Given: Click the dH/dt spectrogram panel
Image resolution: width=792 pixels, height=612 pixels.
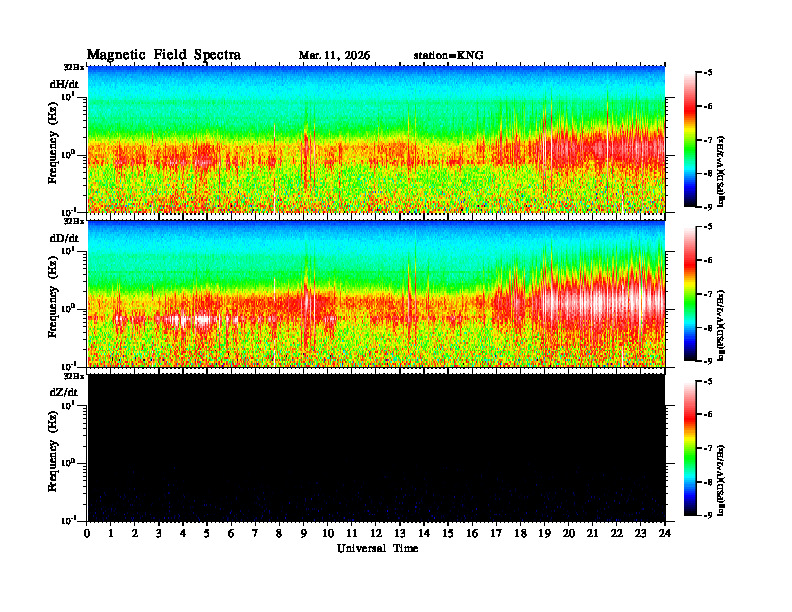Looking at the screenshot, I should click(x=376, y=139).
